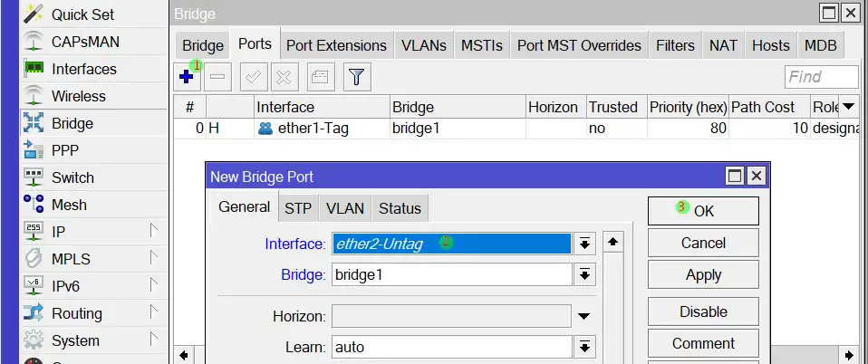Click the Find search field
868x364 pixels.
click(x=821, y=77)
